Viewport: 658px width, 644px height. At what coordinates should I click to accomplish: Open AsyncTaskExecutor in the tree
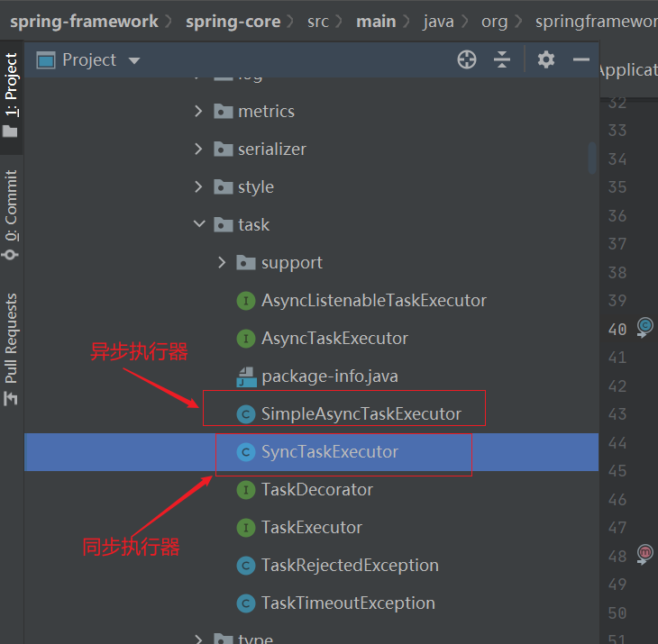coord(334,339)
